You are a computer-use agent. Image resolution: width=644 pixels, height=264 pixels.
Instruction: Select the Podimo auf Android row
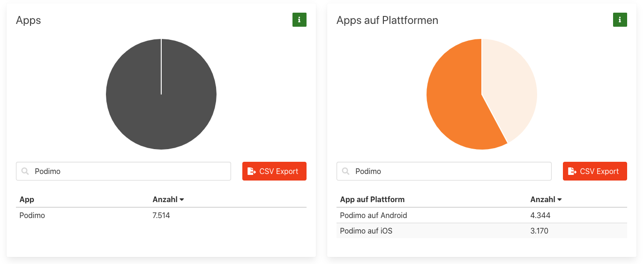(482, 216)
